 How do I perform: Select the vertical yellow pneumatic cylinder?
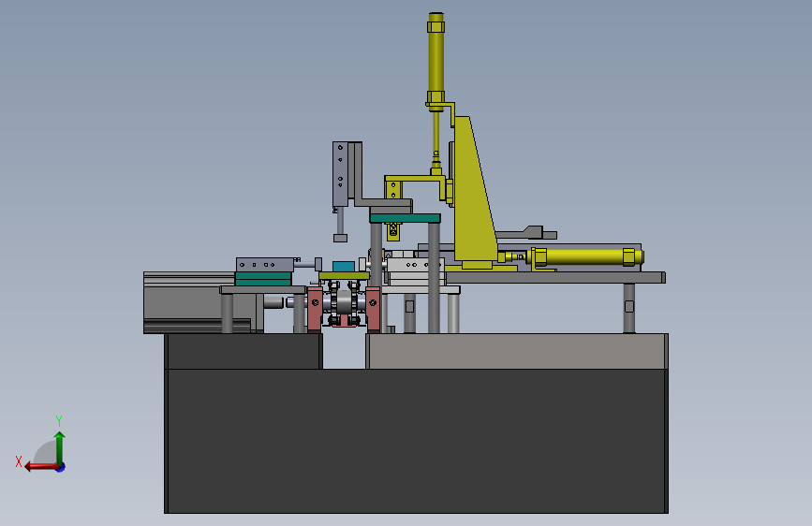[436, 62]
